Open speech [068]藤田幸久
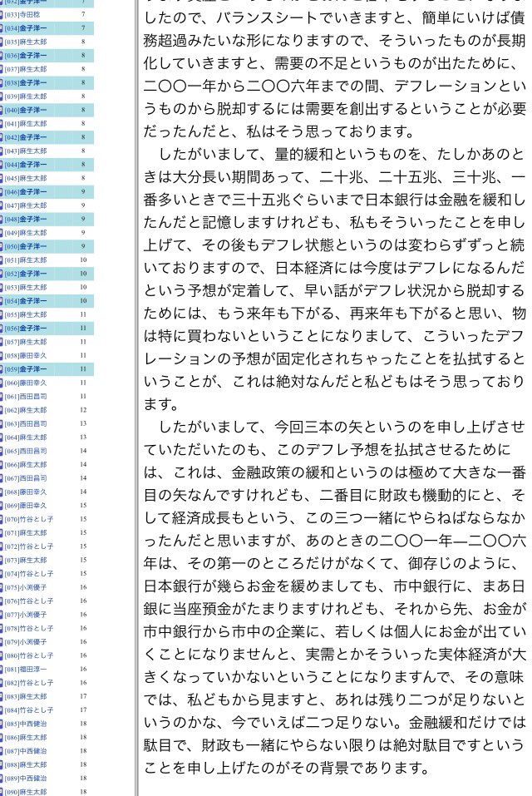 tap(26, 492)
